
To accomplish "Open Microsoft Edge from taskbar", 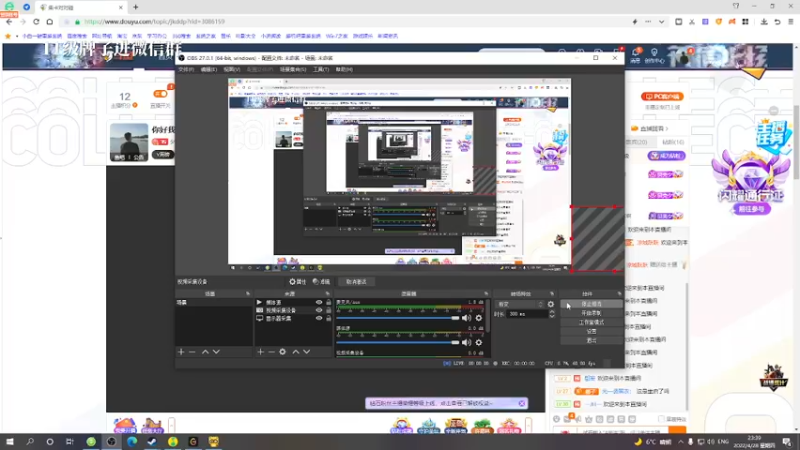I will 132,441.
